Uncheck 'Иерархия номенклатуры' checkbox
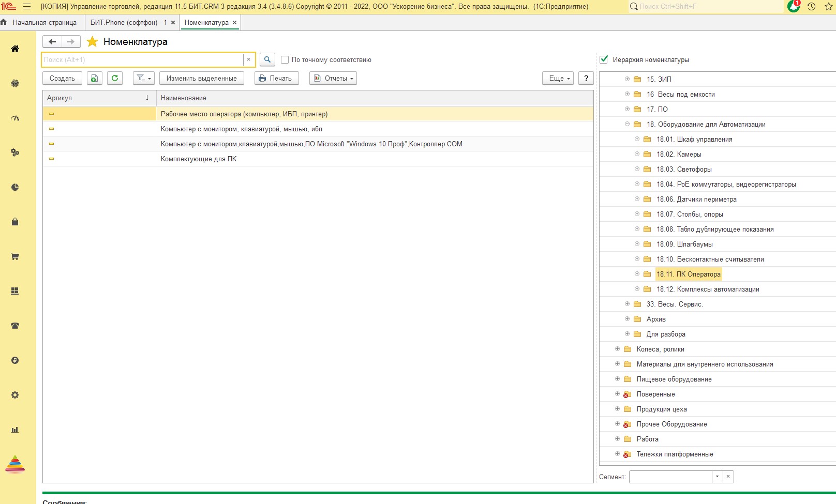Image resolution: width=836 pixels, height=504 pixels. click(x=604, y=59)
